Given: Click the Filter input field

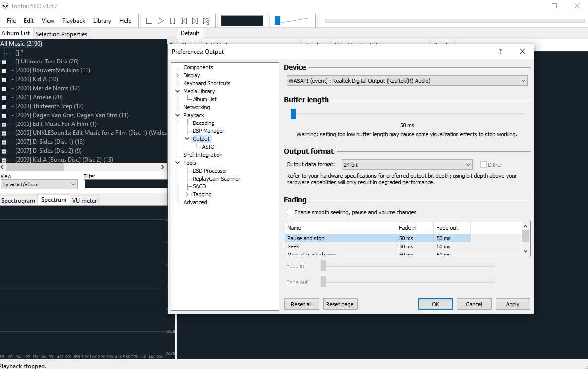Looking at the screenshot, I should click(126, 184).
